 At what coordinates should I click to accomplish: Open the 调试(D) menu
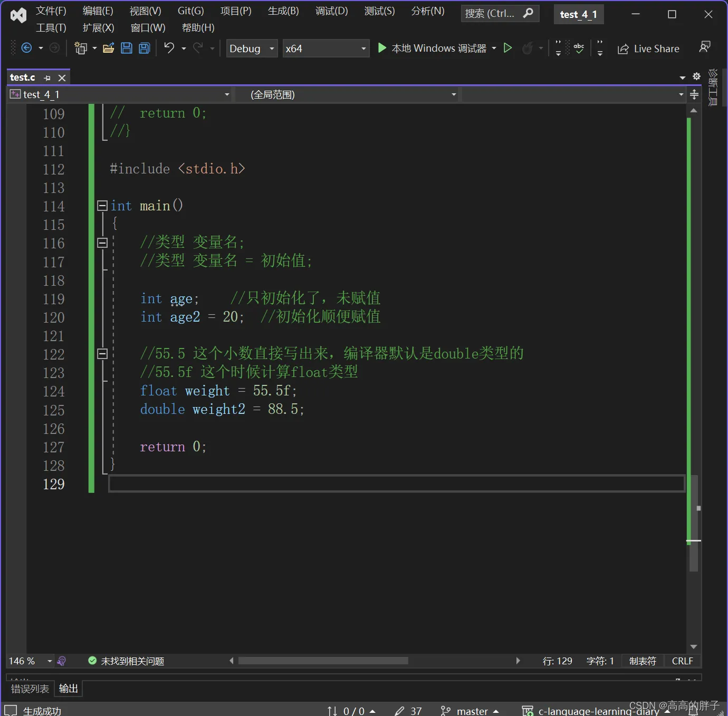[x=332, y=11]
